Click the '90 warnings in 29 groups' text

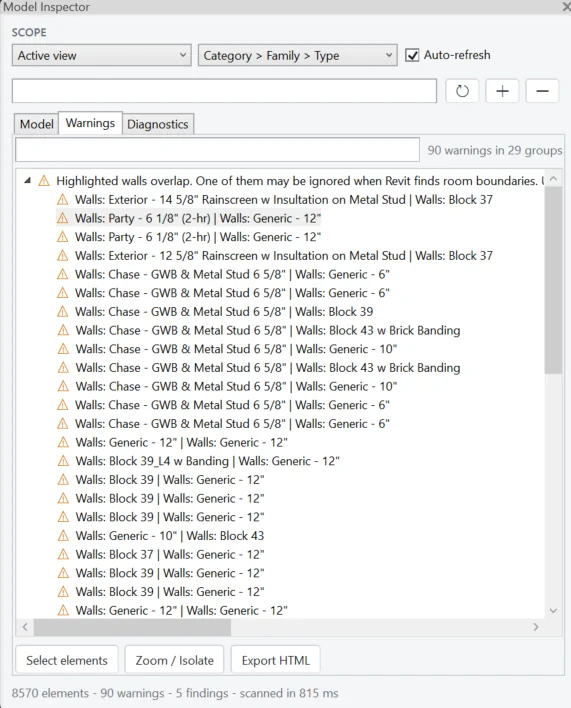495,150
